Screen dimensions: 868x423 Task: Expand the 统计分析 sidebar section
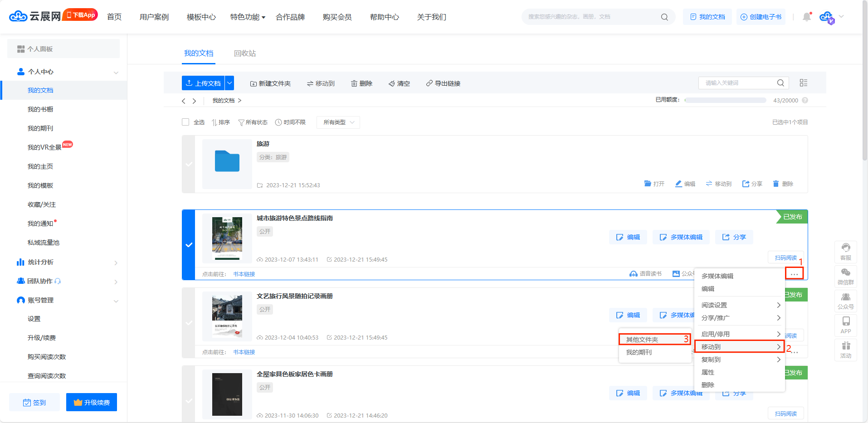[x=67, y=262]
